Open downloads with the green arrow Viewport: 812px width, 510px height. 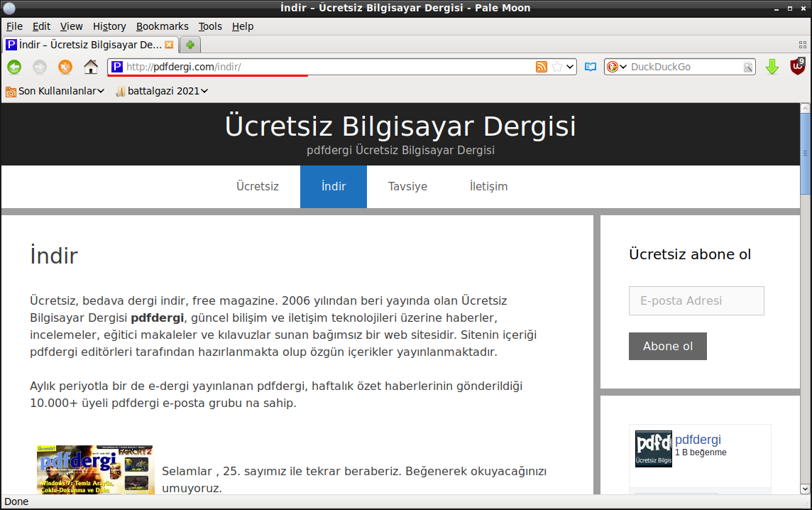click(772, 67)
